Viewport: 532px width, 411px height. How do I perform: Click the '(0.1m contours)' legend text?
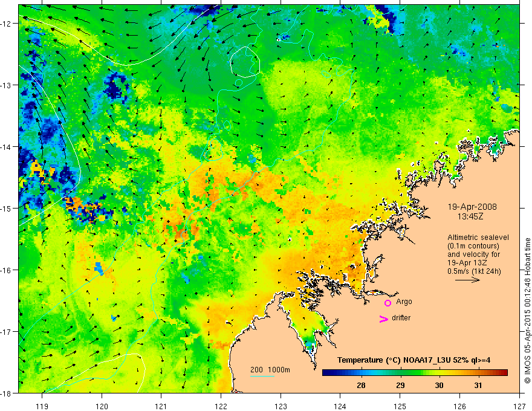click(473, 246)
